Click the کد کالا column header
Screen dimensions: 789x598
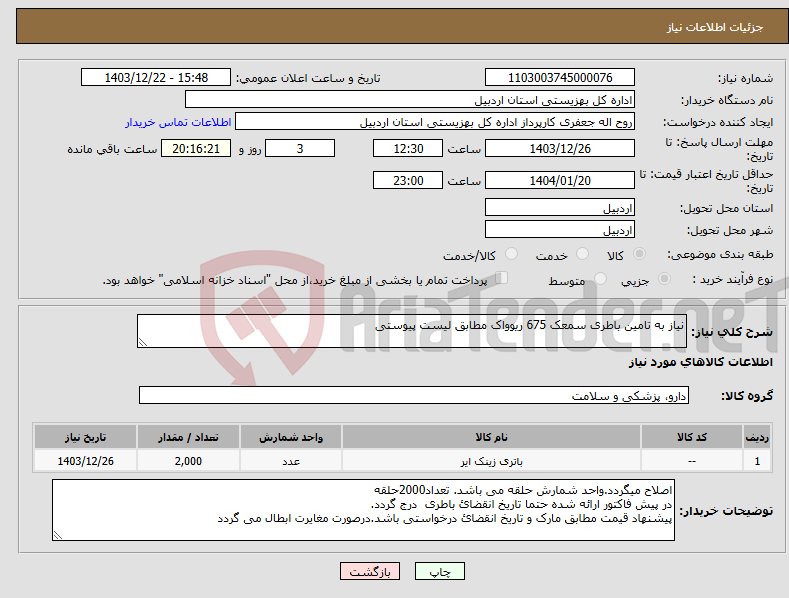[692, 437]
